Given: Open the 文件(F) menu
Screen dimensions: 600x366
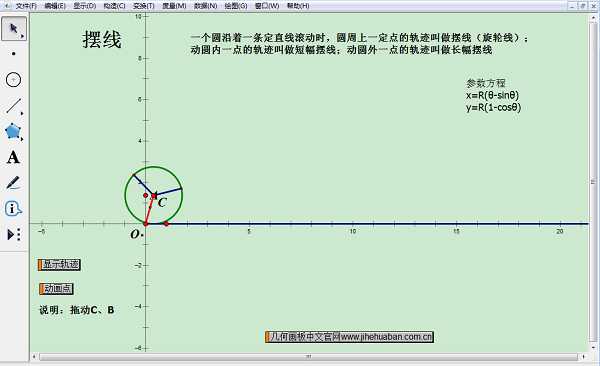Looking at the screenshot, I should click(x=26, y=6).
